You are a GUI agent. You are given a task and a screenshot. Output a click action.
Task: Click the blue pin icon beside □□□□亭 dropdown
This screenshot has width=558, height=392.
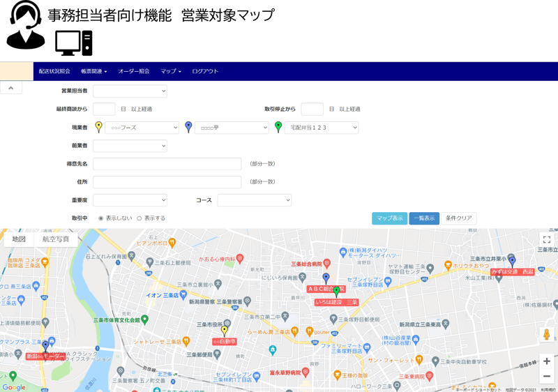tap(188, 127)
